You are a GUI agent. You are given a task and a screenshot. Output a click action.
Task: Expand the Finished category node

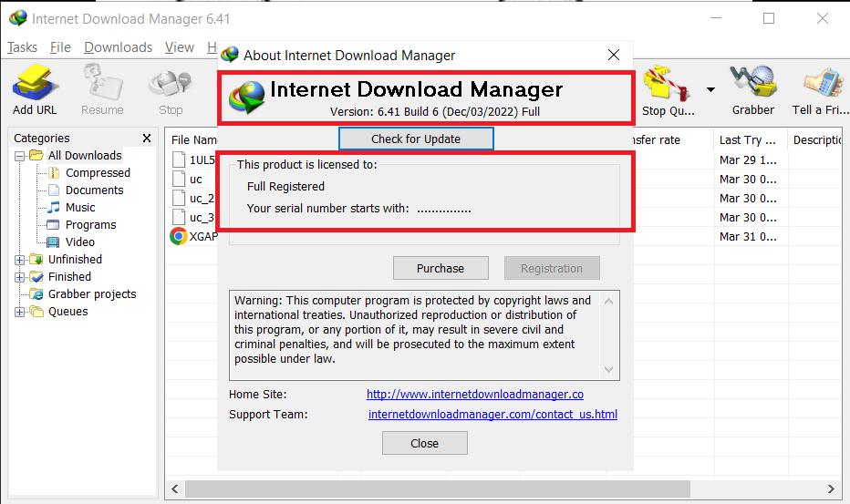20,277
